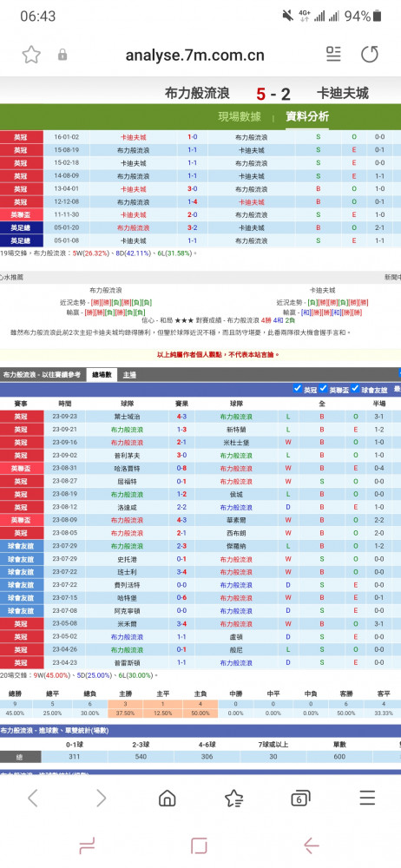This screenshot has width=401, height=868.
Task: Tap the padlock site security icon
Action: pyautogui.click(x=62, y=55)
